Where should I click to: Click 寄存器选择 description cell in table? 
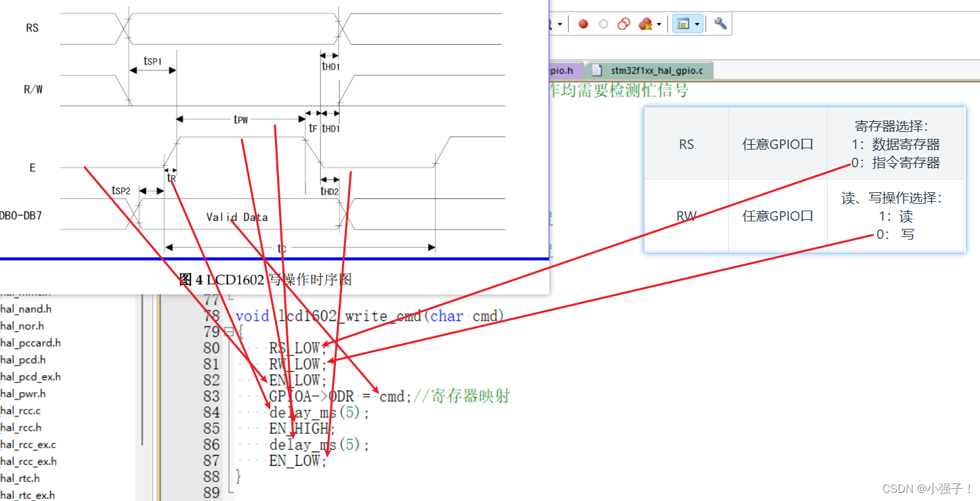click(x=895, y=144)
